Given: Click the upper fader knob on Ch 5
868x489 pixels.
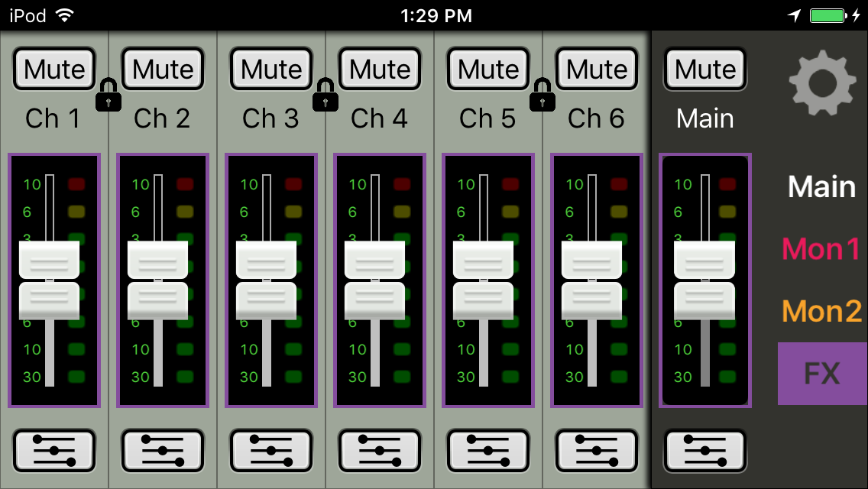Looking at the screenshot, I should tap(483, 260).
